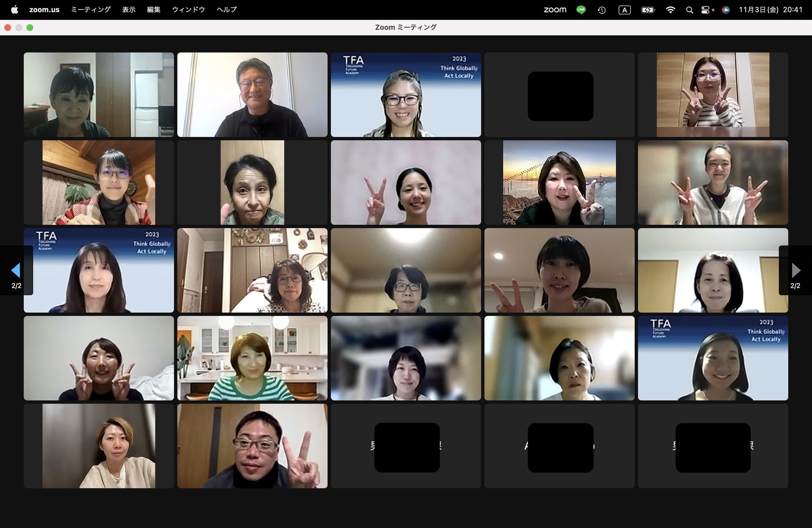812x528 pixels.
Task: Click the date and time display
Action: pyautogui.click(x=770, y=10)
